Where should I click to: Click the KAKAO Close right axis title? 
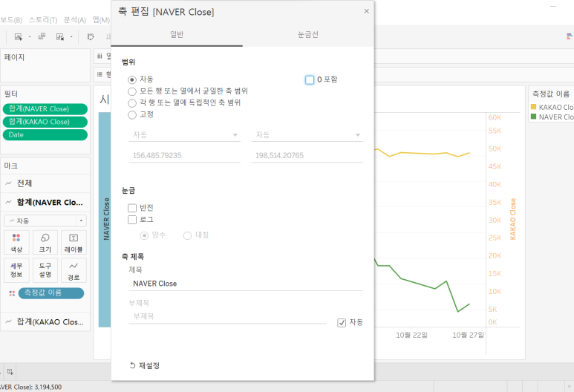tap(513, 219)
